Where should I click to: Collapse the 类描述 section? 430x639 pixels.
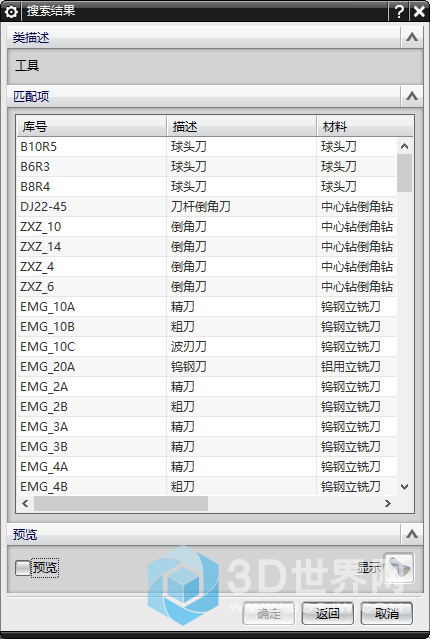pos(412,37)
